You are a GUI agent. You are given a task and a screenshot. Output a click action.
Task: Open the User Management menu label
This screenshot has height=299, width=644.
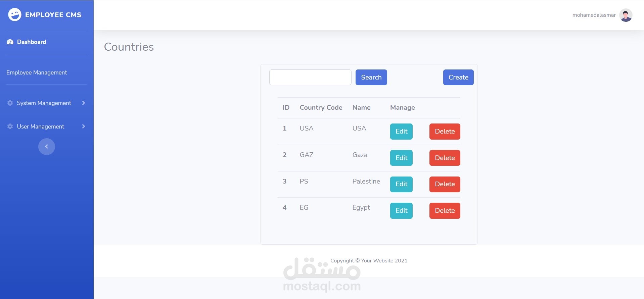pyautogui.click(x=41, y=127)
